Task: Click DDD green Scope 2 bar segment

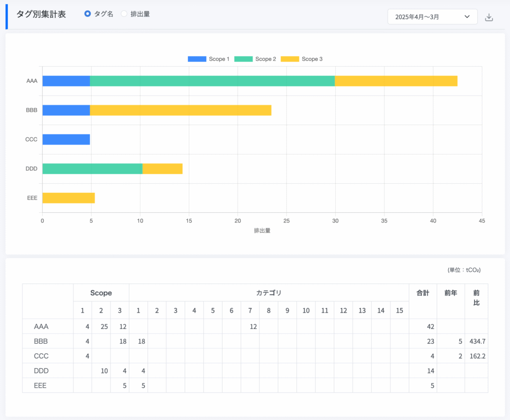Action: coord(92,169)
